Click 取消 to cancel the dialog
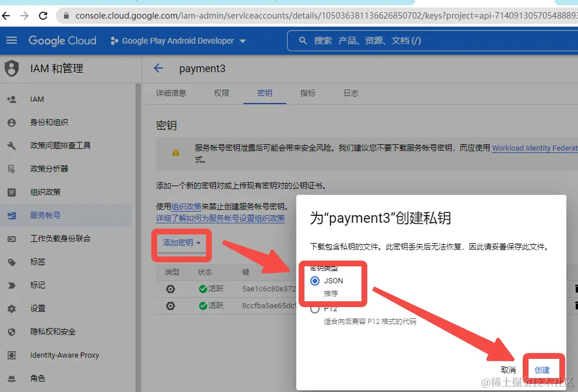The width and height of the screenshot is (578, 392). click(508, 370)
